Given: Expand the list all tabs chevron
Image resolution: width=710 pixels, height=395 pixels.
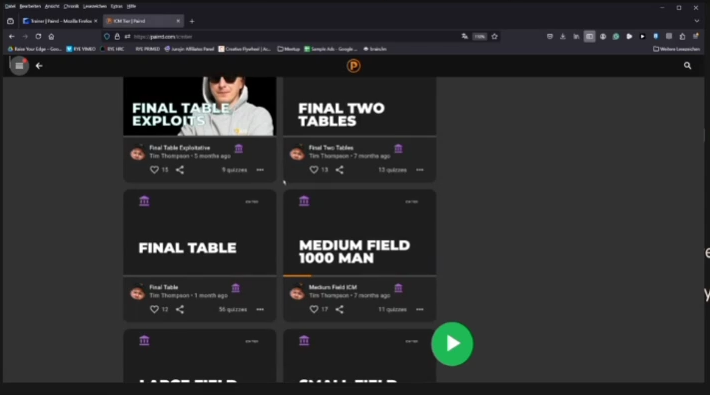Looking at the screenshot, I should tap(696, 21).
